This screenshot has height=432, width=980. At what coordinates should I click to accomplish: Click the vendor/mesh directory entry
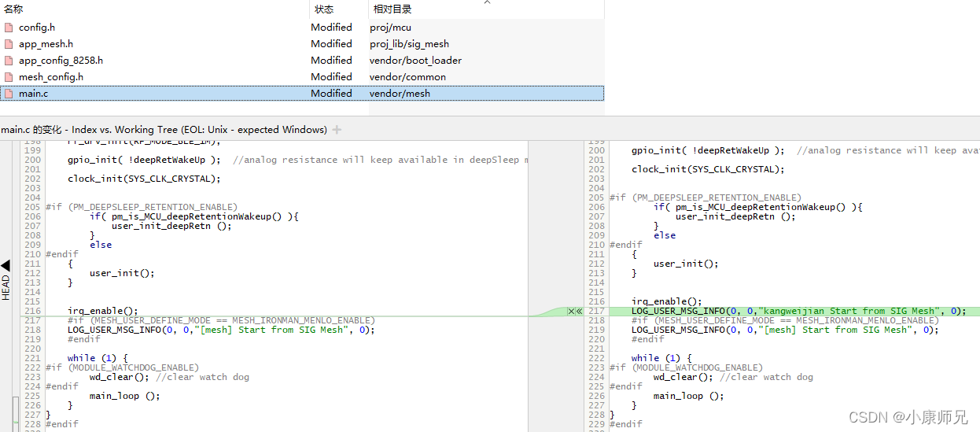(400, 94)
